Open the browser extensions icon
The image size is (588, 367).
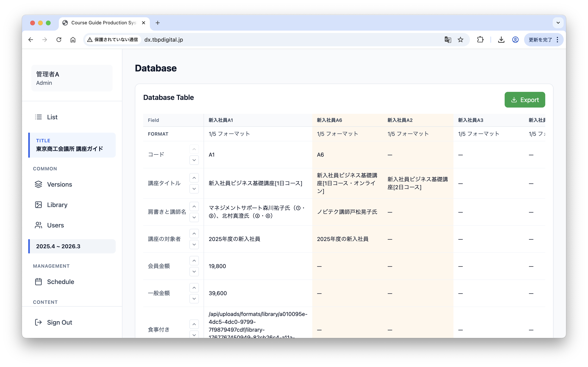481,39
